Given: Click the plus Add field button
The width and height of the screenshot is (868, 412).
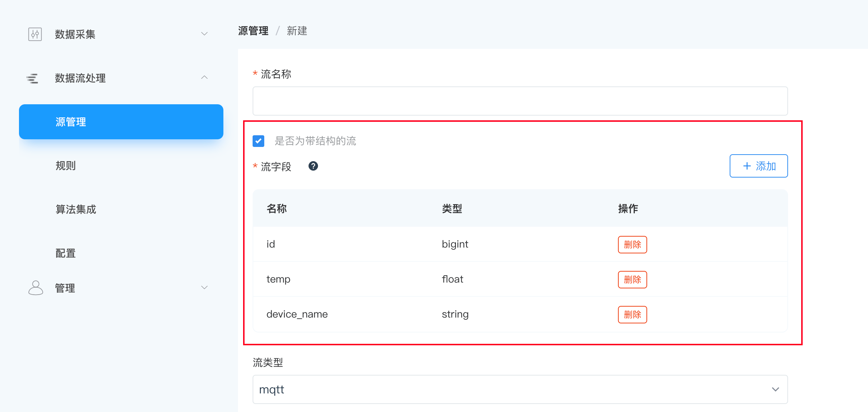Looking at the screenshot, I should pyautogui.click(x=758, y=166).
